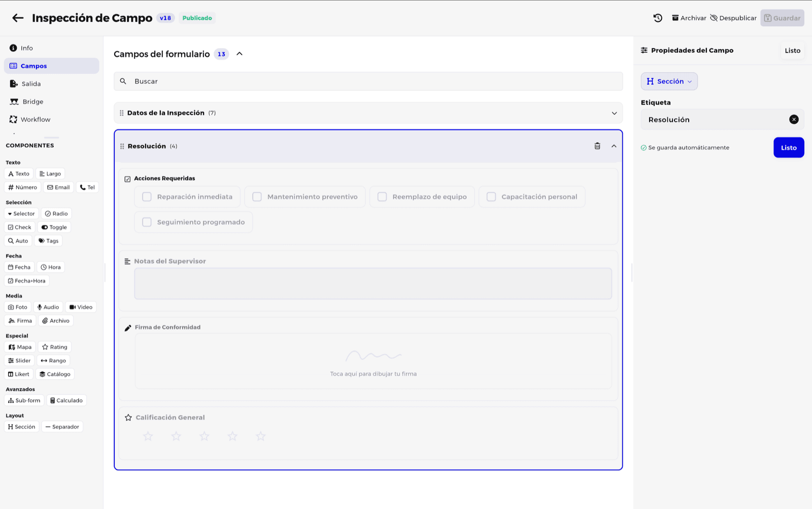Viewport: 812px width, 509px height.
Task: Open the Sección field type dropdown
Action: pyautogui.click(x=669, y=81)
